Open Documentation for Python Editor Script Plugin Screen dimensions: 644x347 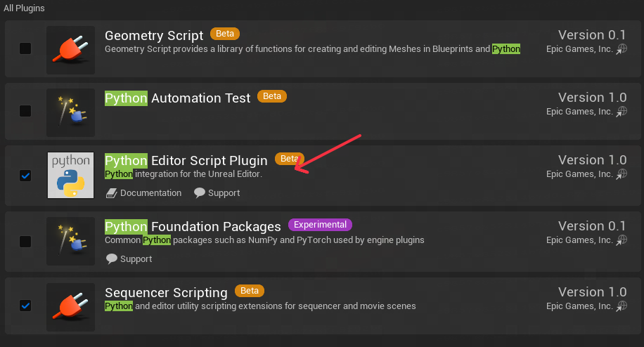143,192
